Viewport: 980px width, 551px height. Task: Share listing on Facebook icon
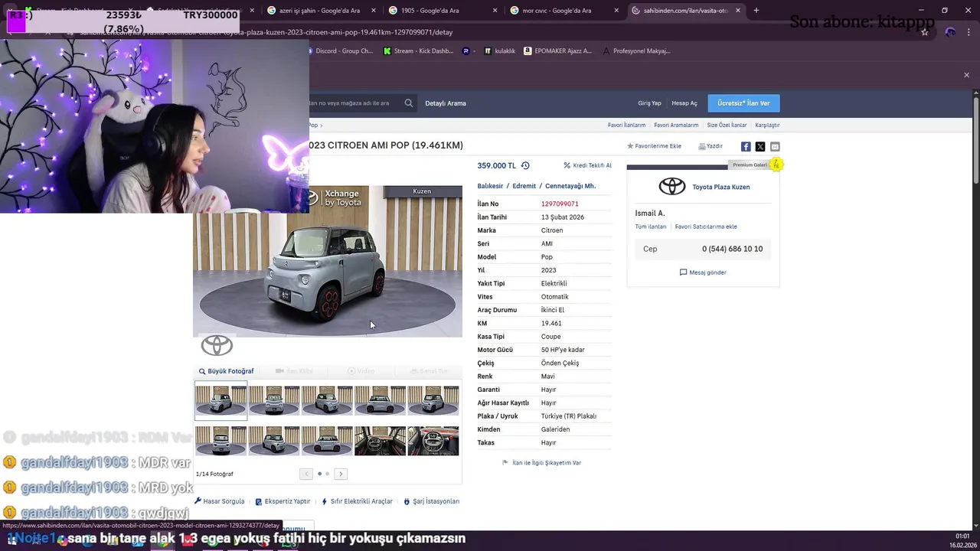point(746,146)
